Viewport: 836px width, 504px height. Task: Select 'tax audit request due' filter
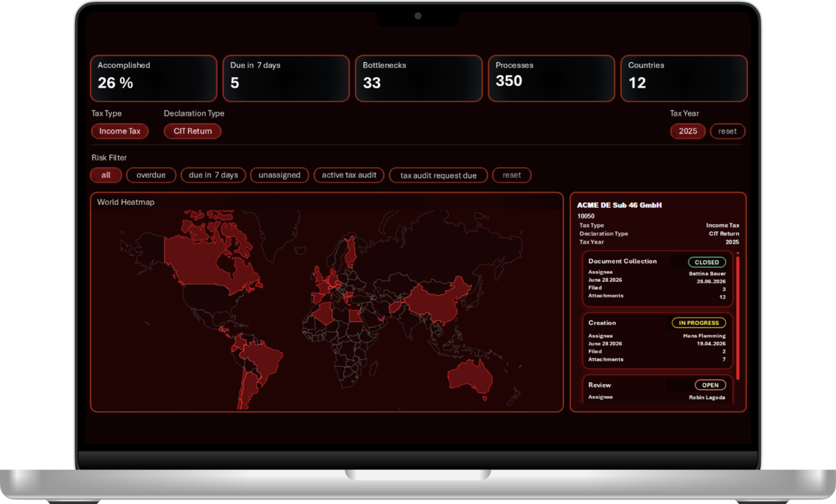coord(438,175)
